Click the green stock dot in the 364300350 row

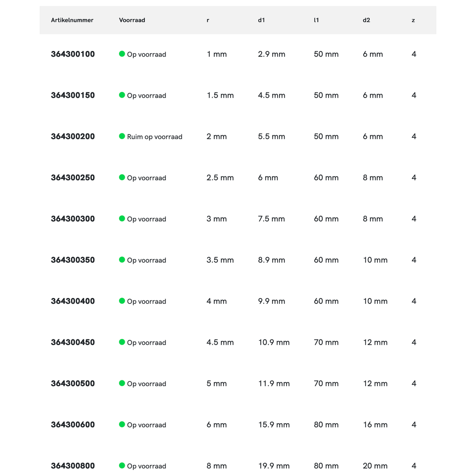(122, 259)
